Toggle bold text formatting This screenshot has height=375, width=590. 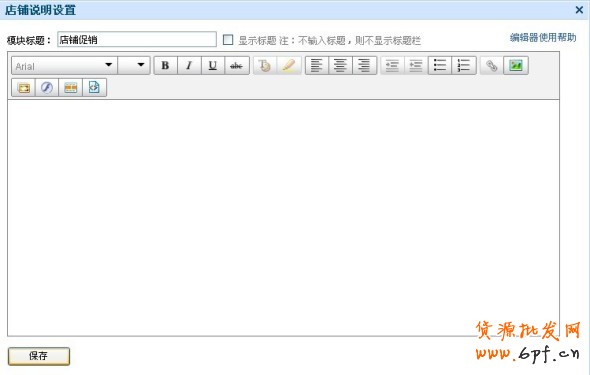166,66
